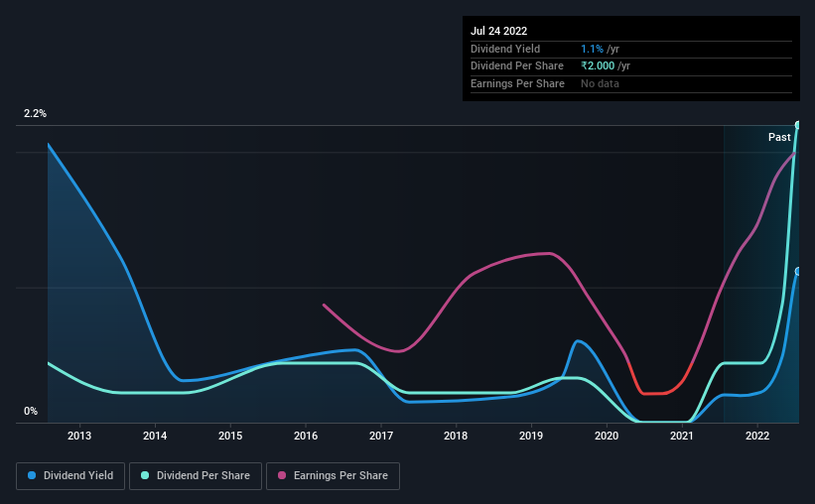
Task: Click the pink Earnings Per Share legend dot
Action: [282, 475]
